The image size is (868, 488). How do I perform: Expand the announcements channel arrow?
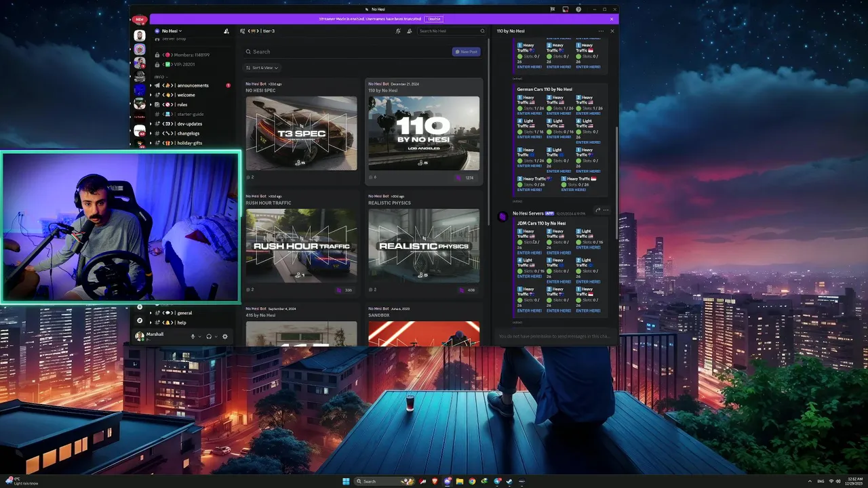pos(151,85)
